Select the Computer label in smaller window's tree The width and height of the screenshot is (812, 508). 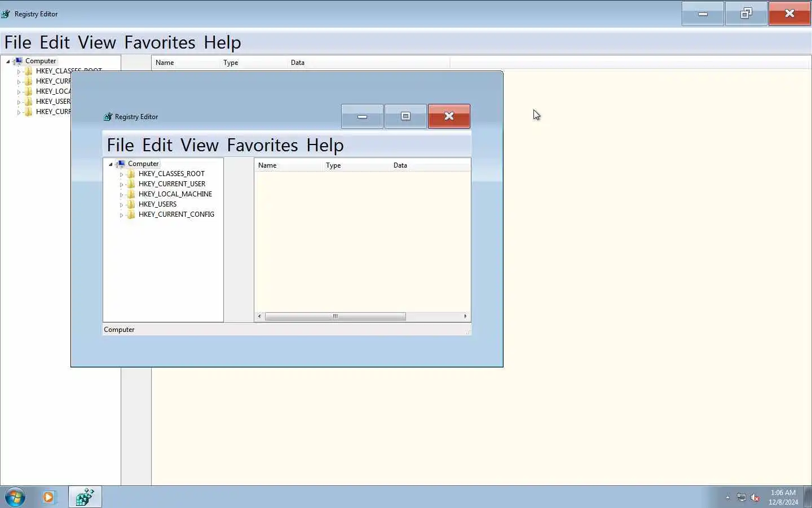[x=143, y=164]
